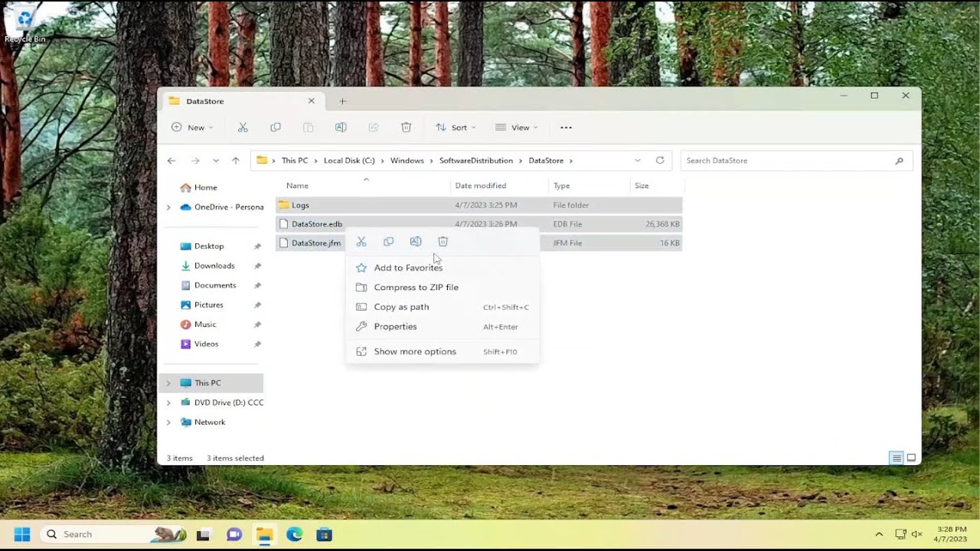980x551 pixels.
Task: Expand the recent locations dropdown arrow
Action: (216, 161)
